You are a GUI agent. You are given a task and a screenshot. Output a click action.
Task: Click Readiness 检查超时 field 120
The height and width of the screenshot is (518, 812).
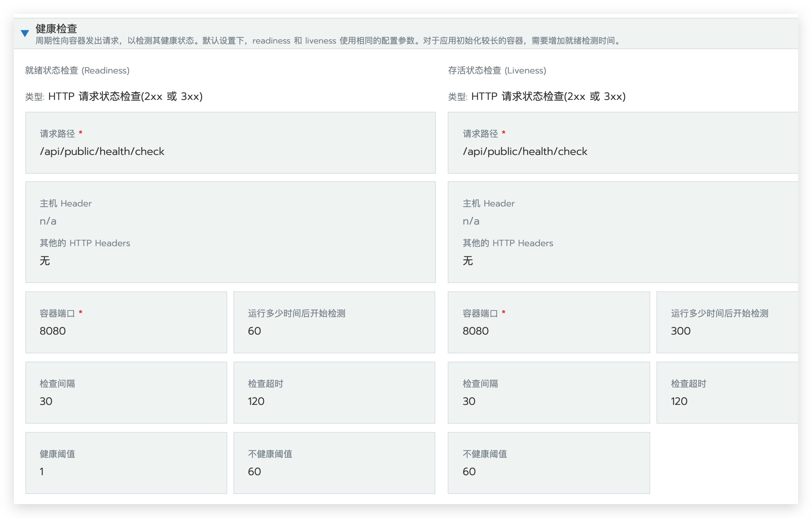(x=256, y=401)
